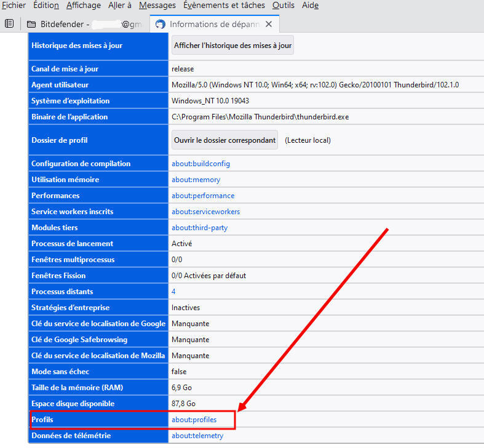
Task: Open the about:profiles link
Action: 194,420
